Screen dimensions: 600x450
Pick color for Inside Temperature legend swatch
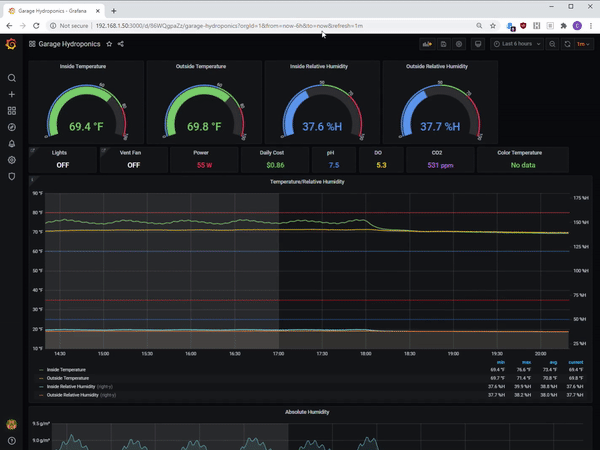(x=41, y=370)
